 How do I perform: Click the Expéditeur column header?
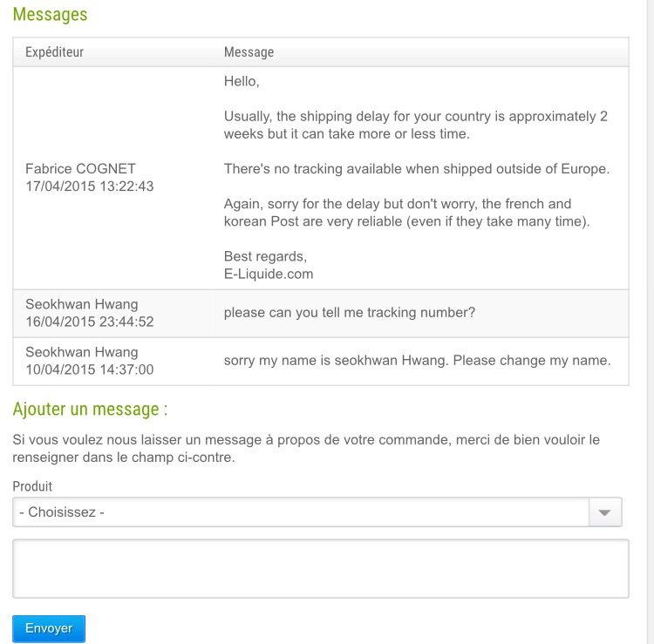(x=55, y=52)
